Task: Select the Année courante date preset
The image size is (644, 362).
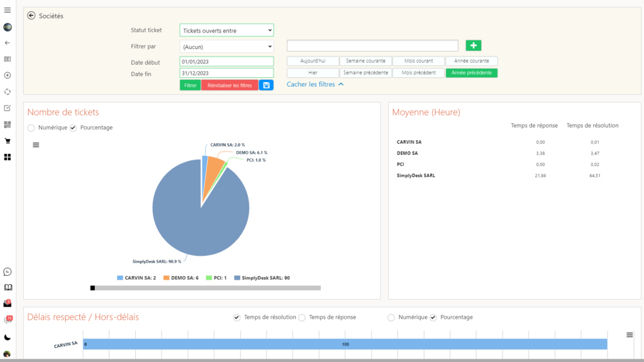Action: [x=471, y=61]
